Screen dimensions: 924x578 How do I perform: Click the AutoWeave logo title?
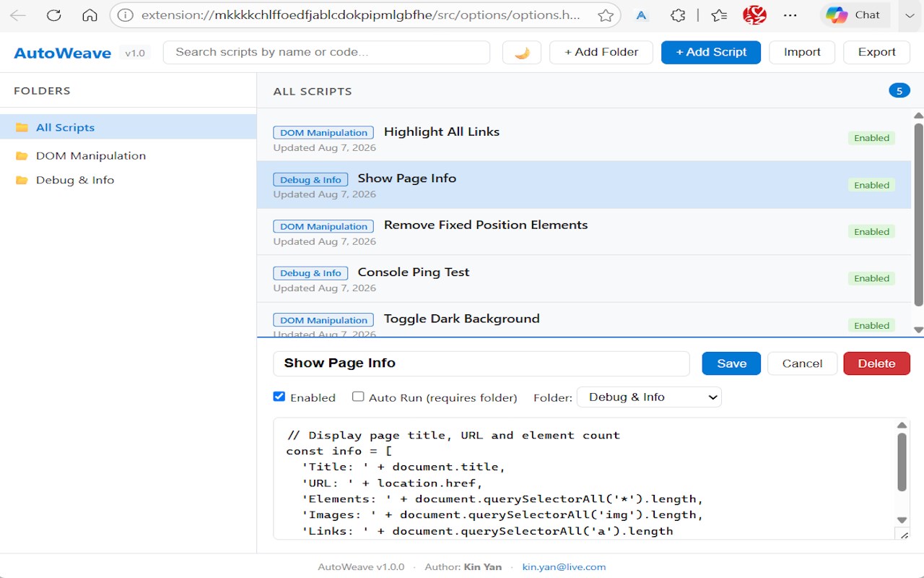62,53
